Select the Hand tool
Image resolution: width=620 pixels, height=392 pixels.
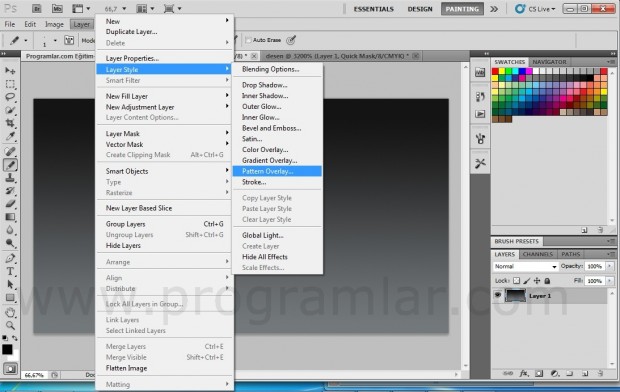10,312
